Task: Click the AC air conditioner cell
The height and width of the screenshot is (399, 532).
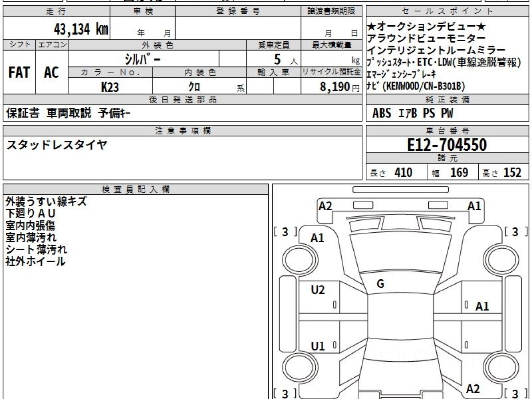Action: pos(51,72)
